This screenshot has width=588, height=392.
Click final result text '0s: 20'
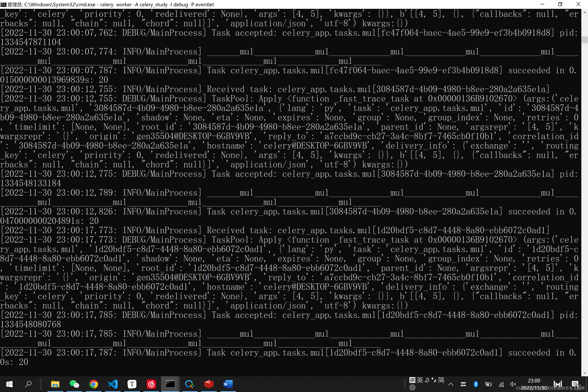[x=14, y=362]
